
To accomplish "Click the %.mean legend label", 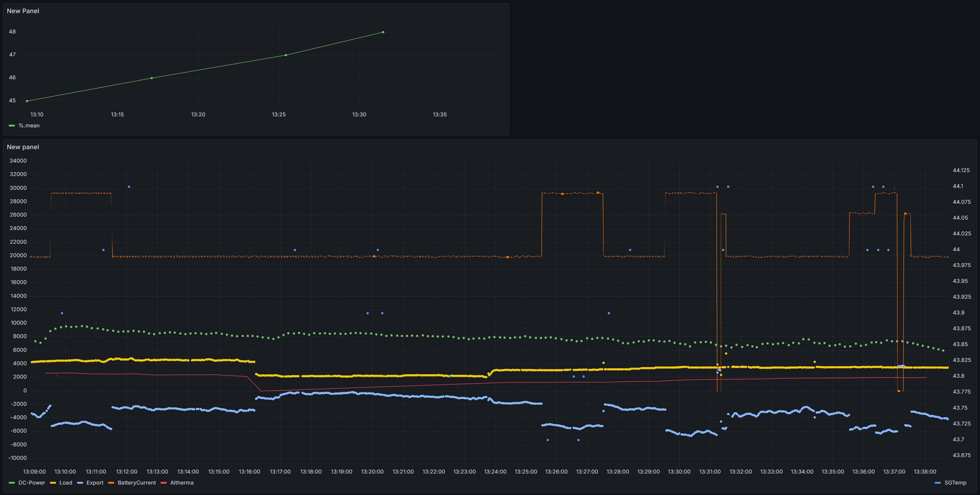I will tap(29, 126).
